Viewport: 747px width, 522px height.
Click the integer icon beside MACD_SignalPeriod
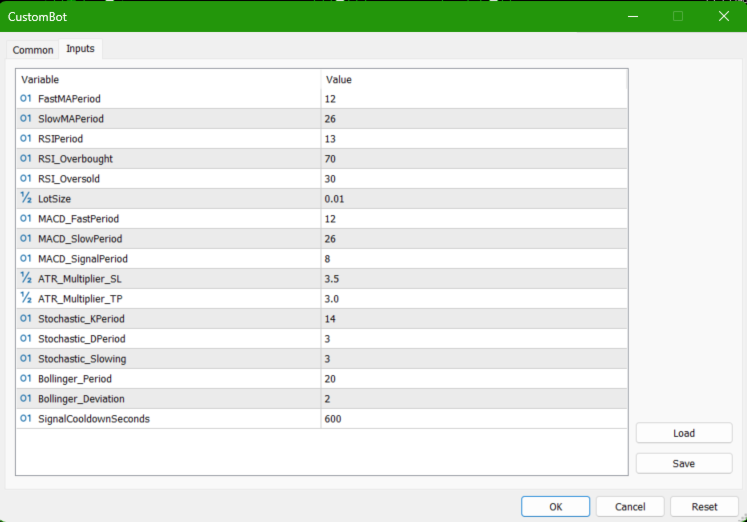point(26,259)
